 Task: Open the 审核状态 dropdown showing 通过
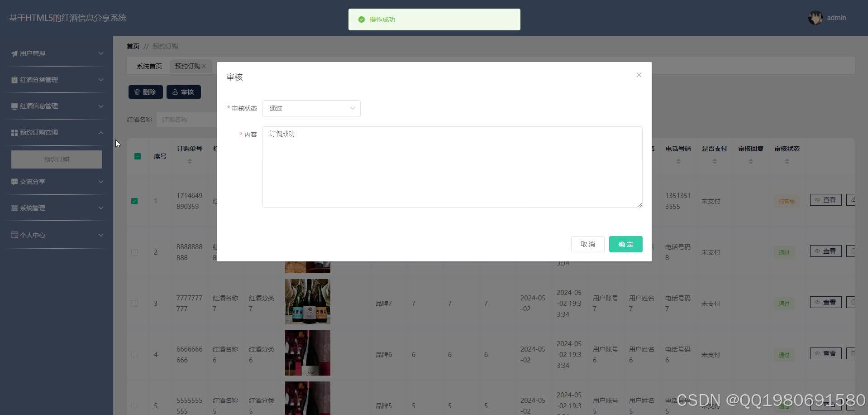coord(311,108)
